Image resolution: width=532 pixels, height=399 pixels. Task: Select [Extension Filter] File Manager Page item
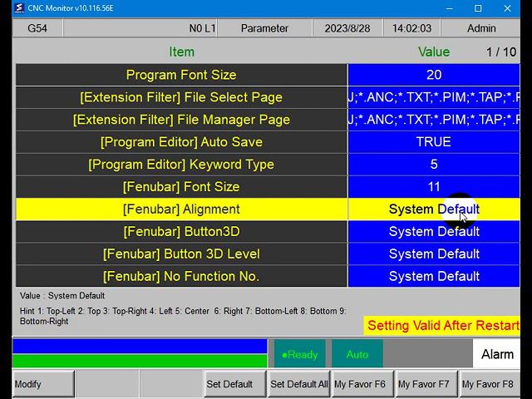point(181,120)
